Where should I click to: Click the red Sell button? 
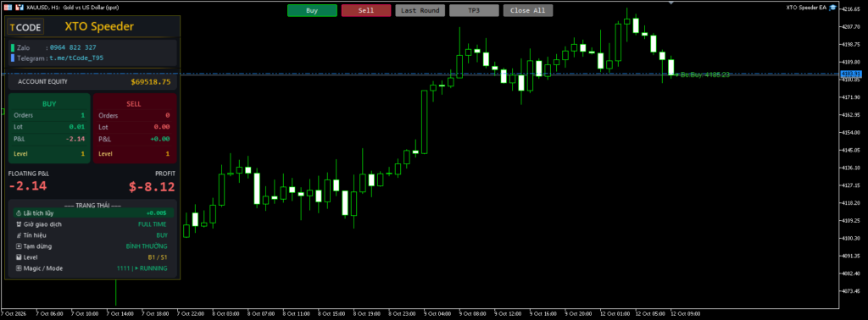click(366, 10)
